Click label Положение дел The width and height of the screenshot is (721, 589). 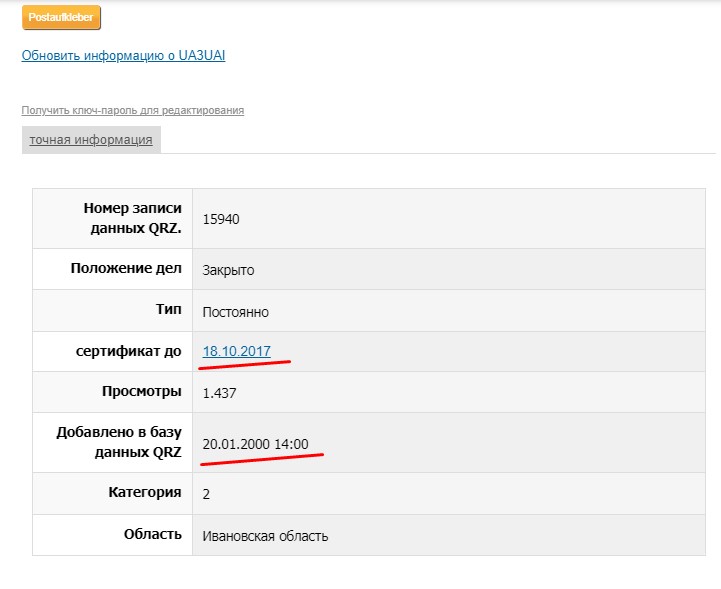pyautogui.click(x=126, y=269)
